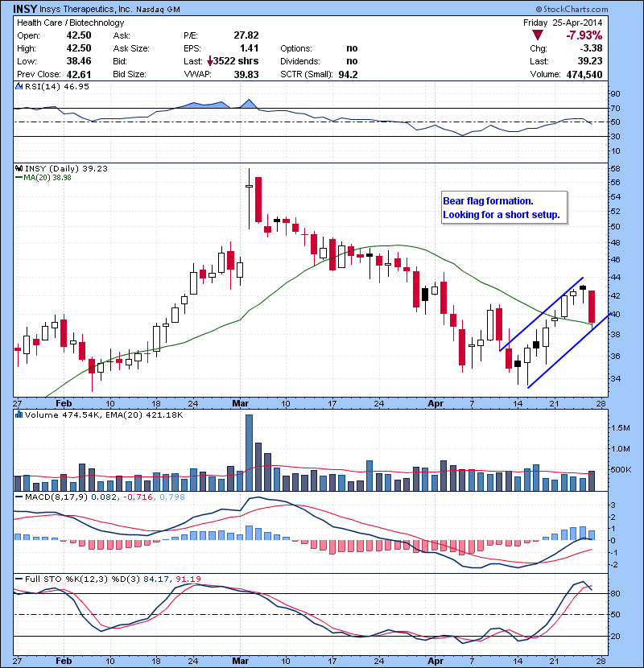
Task: Click the RSI(14) 46.95 indicator label
Action: (57, 86)
